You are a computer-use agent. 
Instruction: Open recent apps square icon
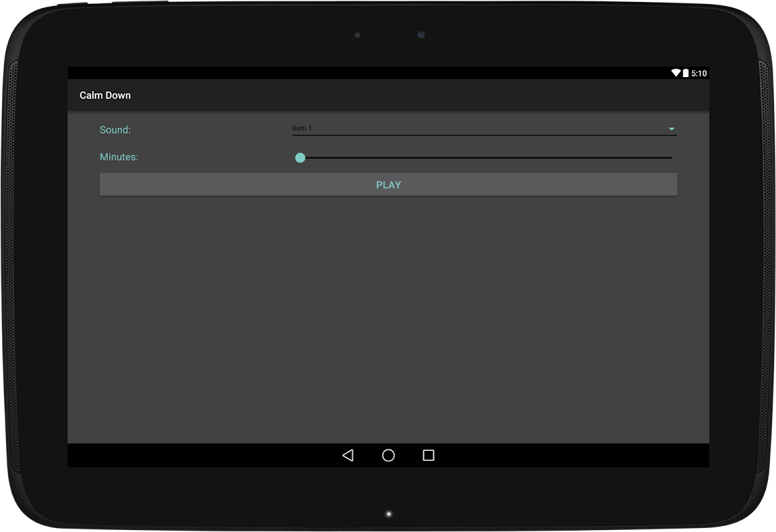[429, 456]
